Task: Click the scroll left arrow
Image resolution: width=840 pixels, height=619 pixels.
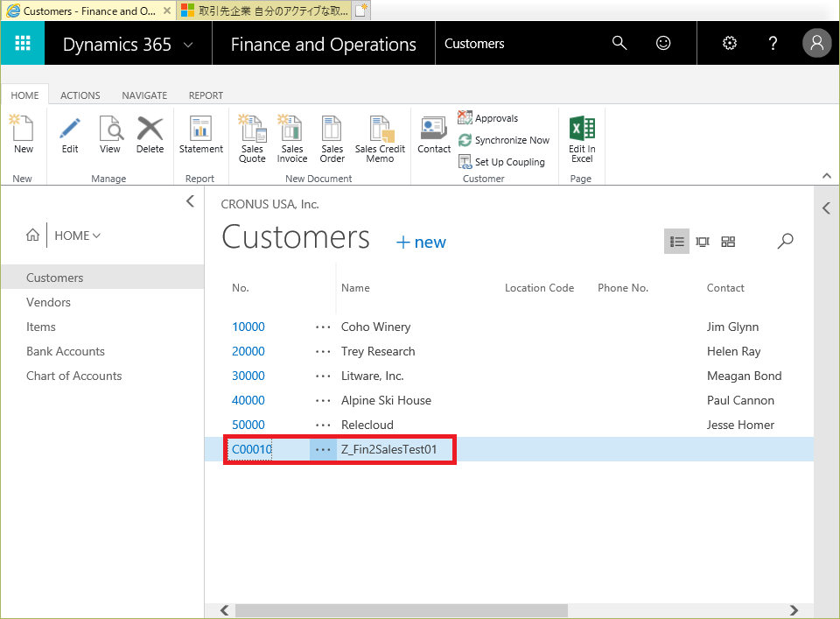Action: 225,610
